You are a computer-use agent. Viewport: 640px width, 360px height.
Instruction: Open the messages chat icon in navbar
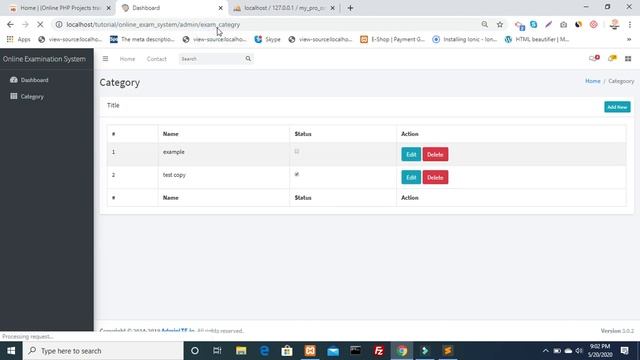tap(594, 58)
